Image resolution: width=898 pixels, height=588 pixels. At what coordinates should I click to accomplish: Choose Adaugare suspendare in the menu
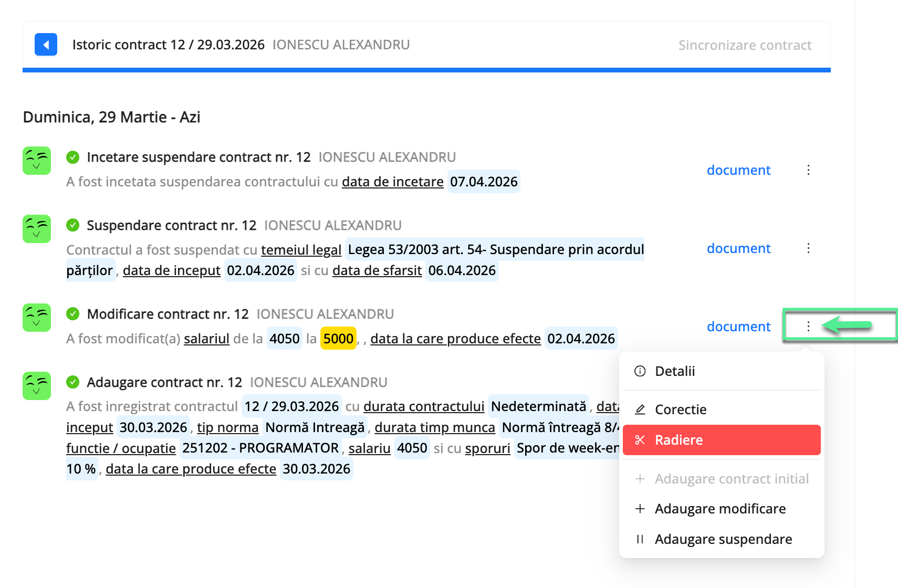click(x=724, y=539)
